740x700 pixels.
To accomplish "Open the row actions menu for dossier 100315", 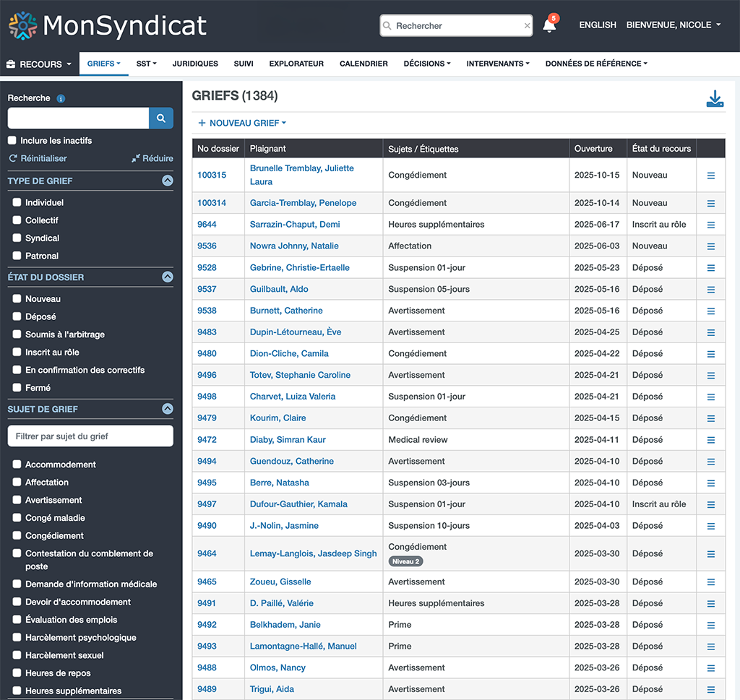I will (x=710, y=175).
